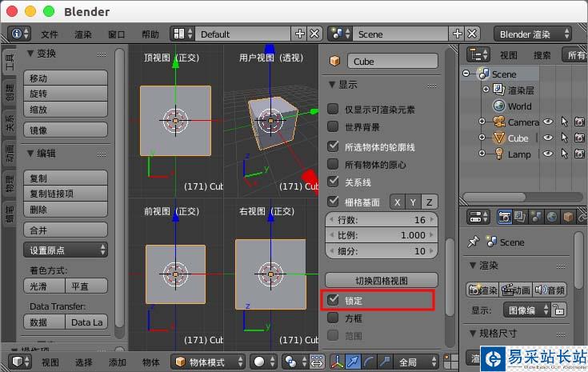Uncheck 关系线 checkbox
Viewport: 588px width, 372px height.
click(x=333, y=182)
